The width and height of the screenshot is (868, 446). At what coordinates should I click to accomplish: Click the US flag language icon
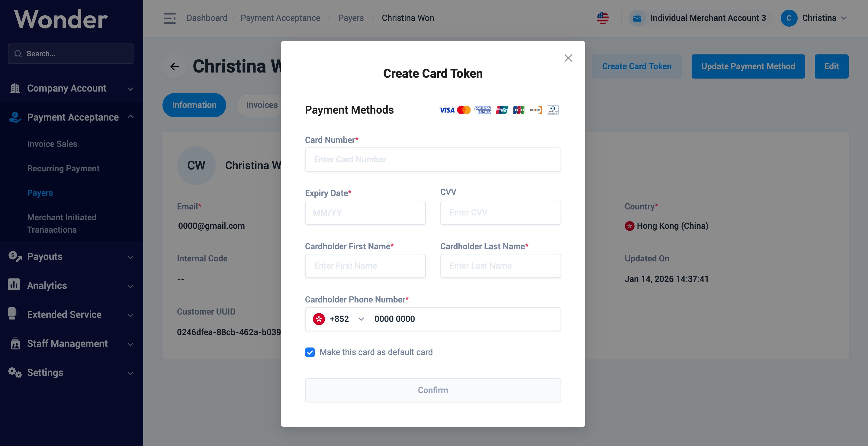603,18
